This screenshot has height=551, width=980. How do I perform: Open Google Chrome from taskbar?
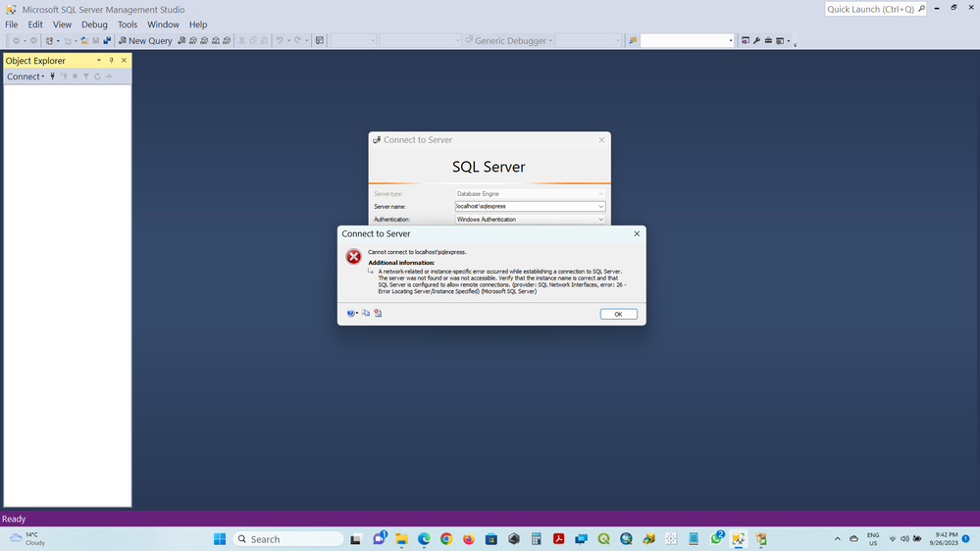446,539
